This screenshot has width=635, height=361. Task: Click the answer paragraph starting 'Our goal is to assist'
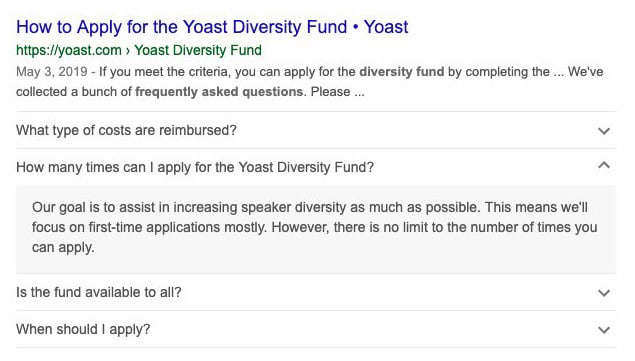click(x=315, y=227)
